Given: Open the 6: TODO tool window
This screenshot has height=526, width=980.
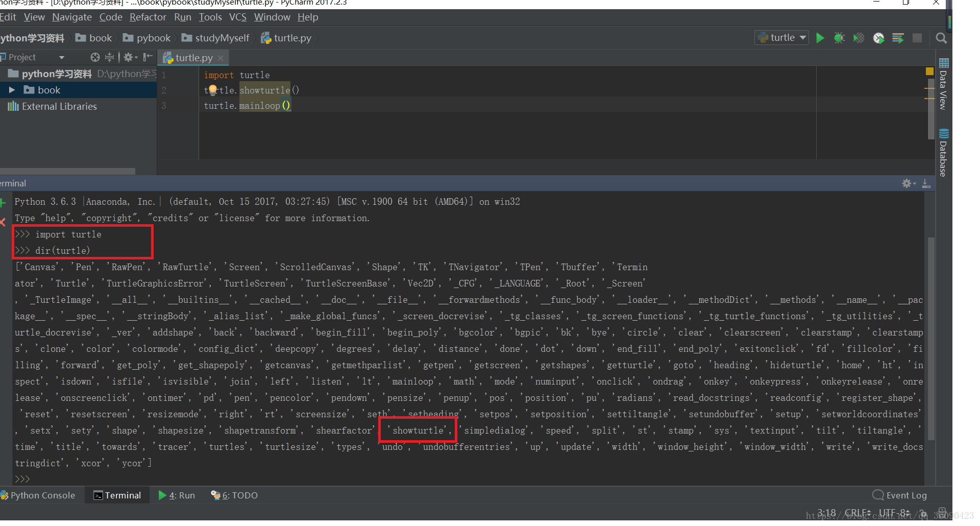Looking at the screenshot, I should pyautogui.click(x=234, y=495).
